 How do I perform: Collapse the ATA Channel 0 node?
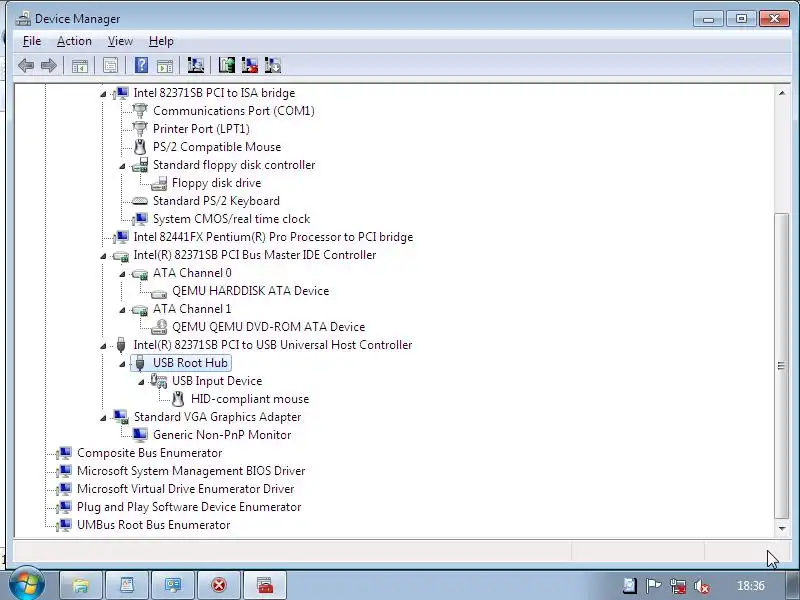click(x=122, y=274)
